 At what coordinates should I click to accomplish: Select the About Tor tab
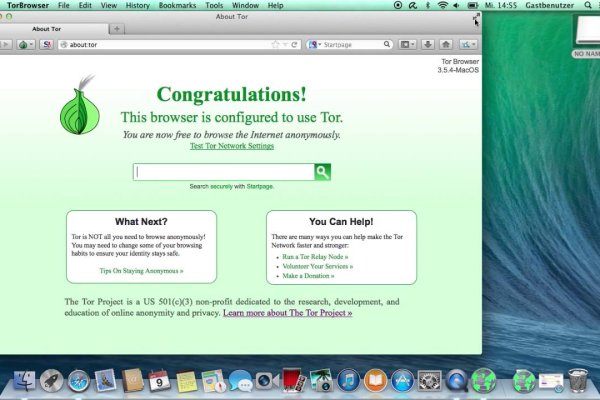(47, 29)
